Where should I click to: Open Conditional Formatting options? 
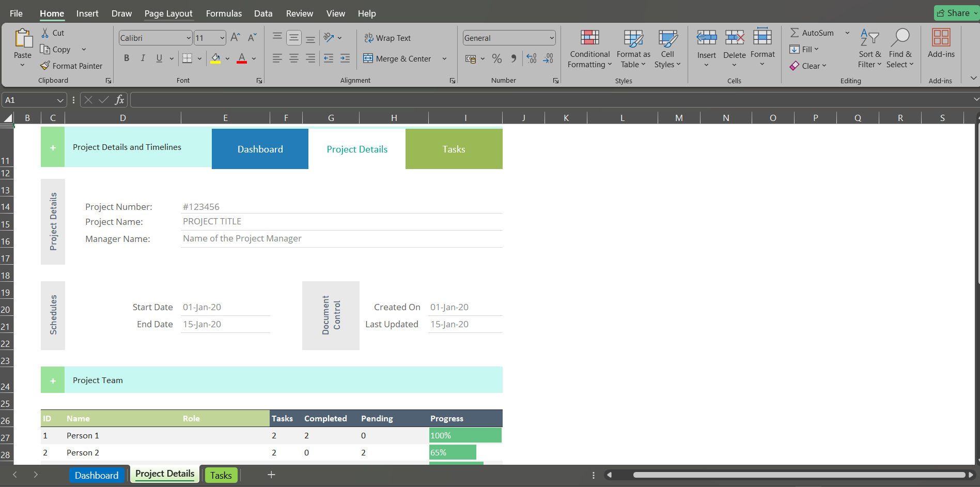point(589,49)
